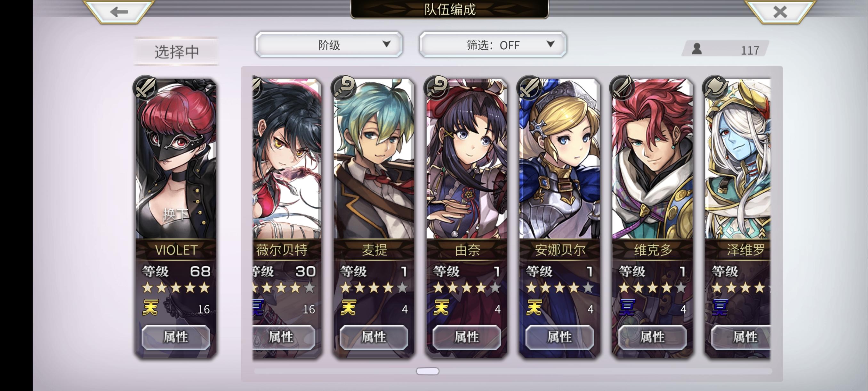868x391 pixels.
Task: Click the staff weapon icon on 由奈's card
Action: coord(437,87)
